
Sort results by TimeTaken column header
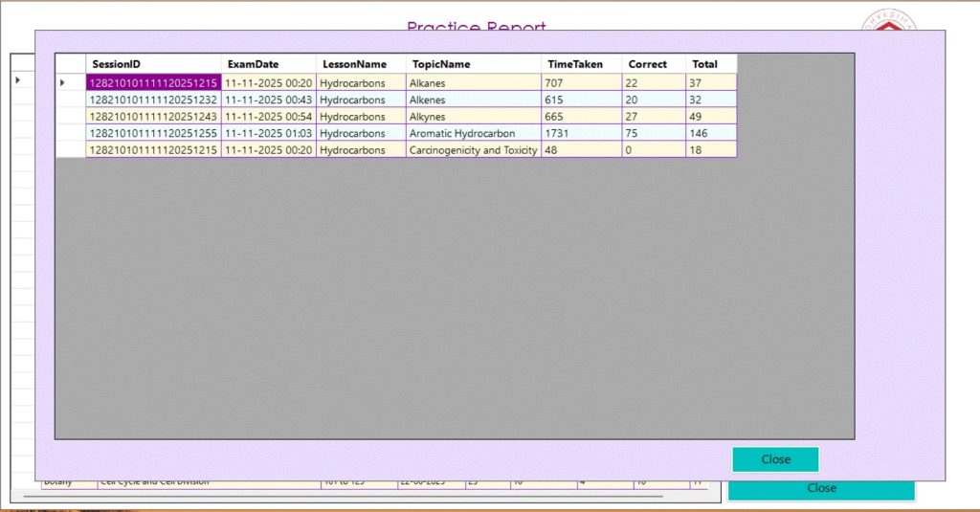[581, 64]
